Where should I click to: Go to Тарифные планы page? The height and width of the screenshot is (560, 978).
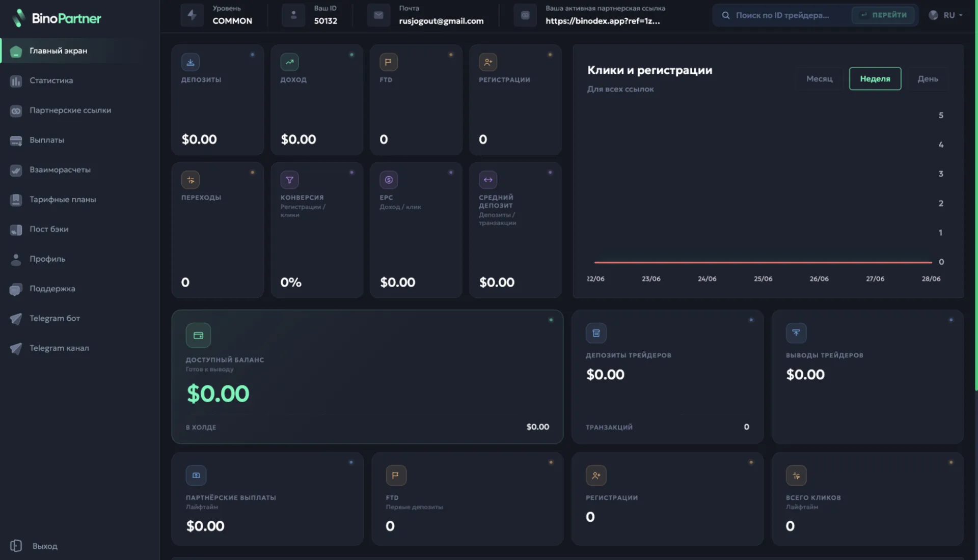63,200
